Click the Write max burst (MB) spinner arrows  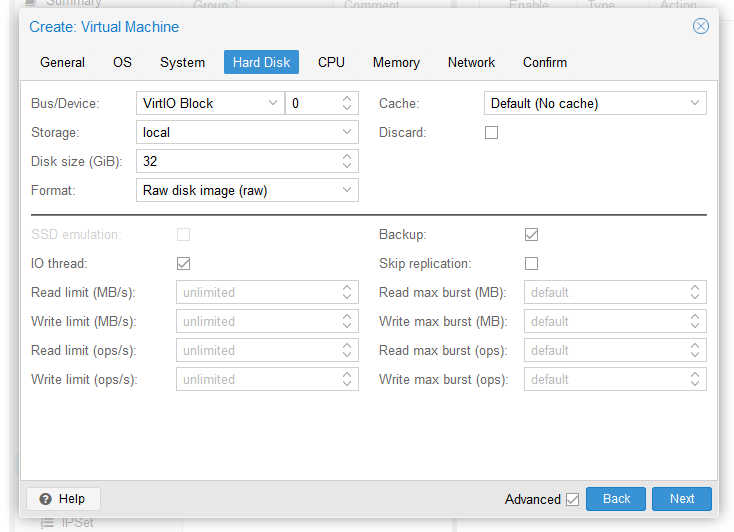pyautogui.click(x=695, y=322)
